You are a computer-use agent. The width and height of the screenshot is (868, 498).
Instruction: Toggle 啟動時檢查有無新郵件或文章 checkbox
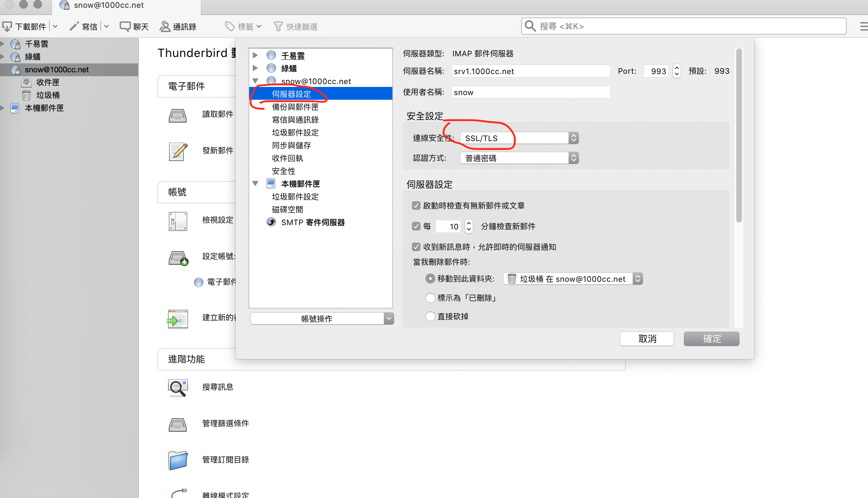tap(416, 206)
